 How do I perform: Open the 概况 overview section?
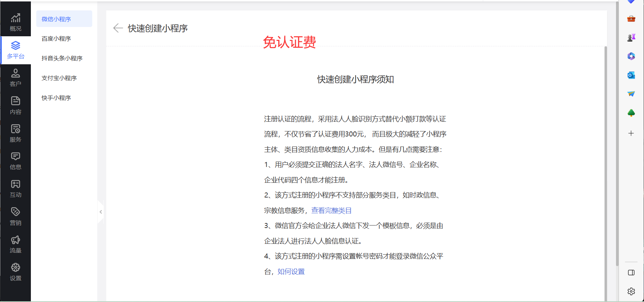pyautogui.click(x=15, y=22)
